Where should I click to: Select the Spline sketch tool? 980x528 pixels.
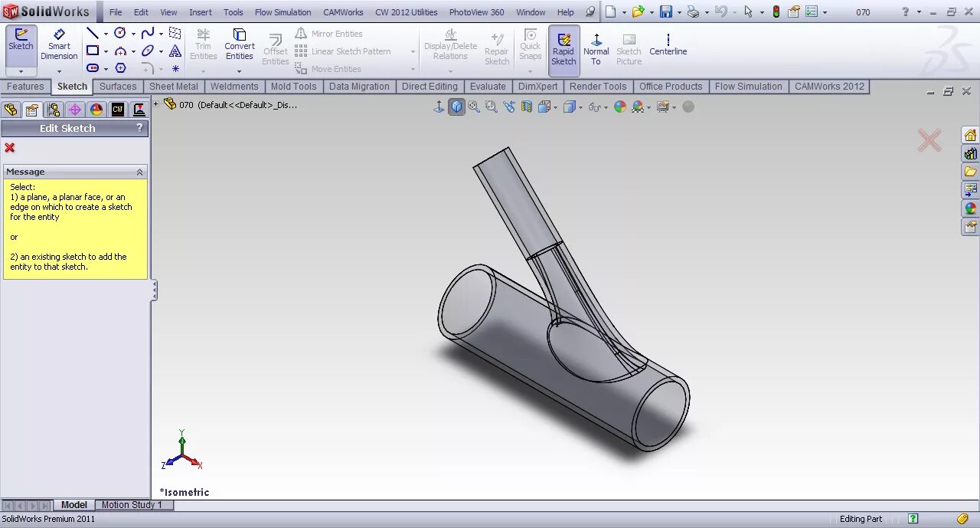[148, 33]
